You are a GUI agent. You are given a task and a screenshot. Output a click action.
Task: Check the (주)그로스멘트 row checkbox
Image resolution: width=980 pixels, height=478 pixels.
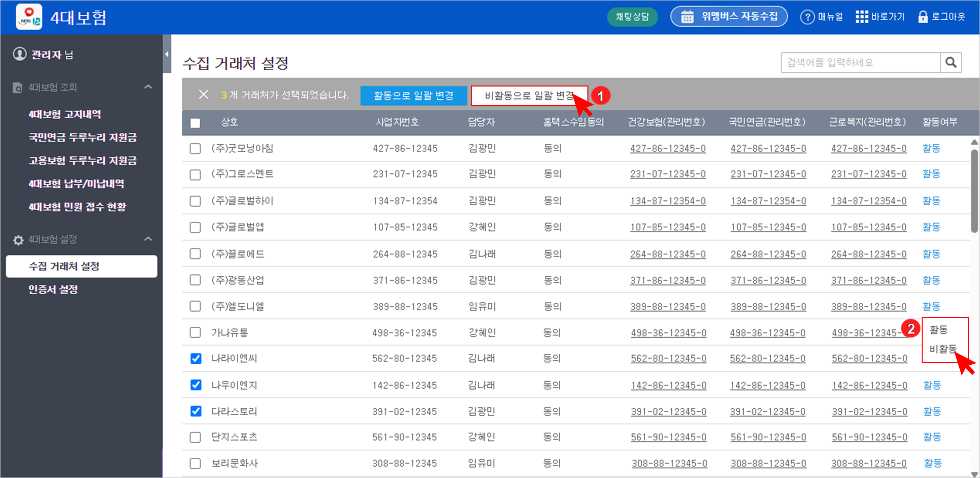[x=195, y=175]
